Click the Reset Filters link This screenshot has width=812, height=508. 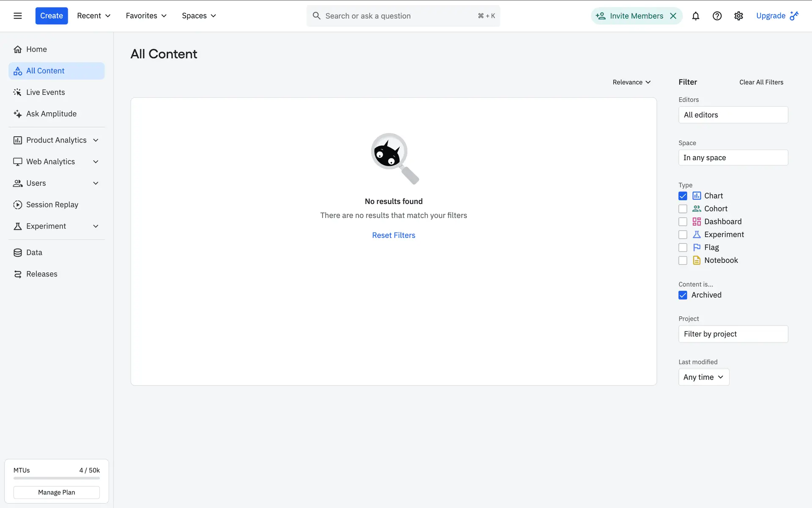[393, 235]
